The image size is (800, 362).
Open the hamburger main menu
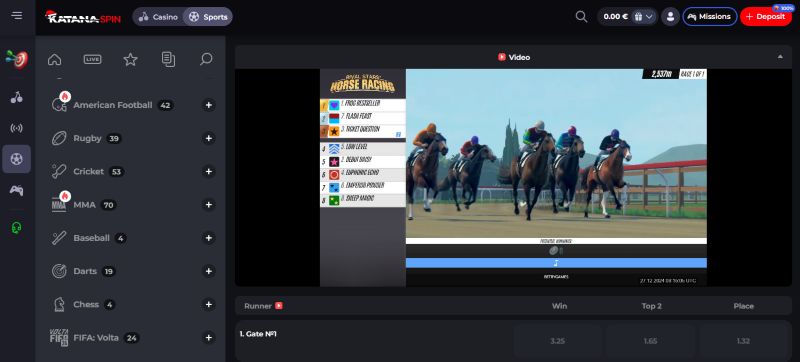17,15
